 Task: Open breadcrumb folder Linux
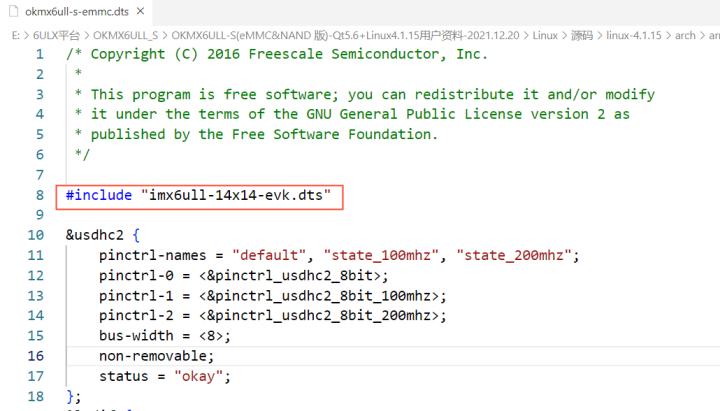[545, 35]
